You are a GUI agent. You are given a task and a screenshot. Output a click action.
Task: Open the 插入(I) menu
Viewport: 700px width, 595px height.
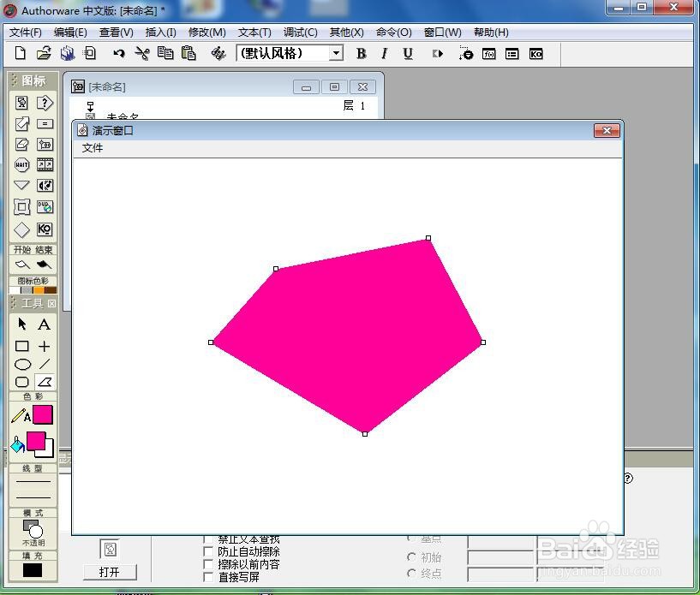[x=161, y=33]
